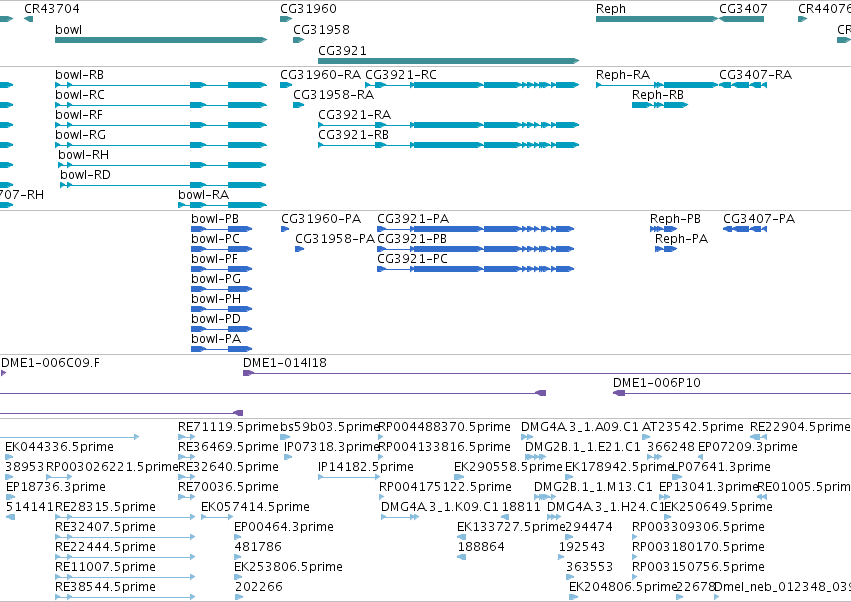
Task: Select transcript bowl-RC label
Action: tap(80, 95)
